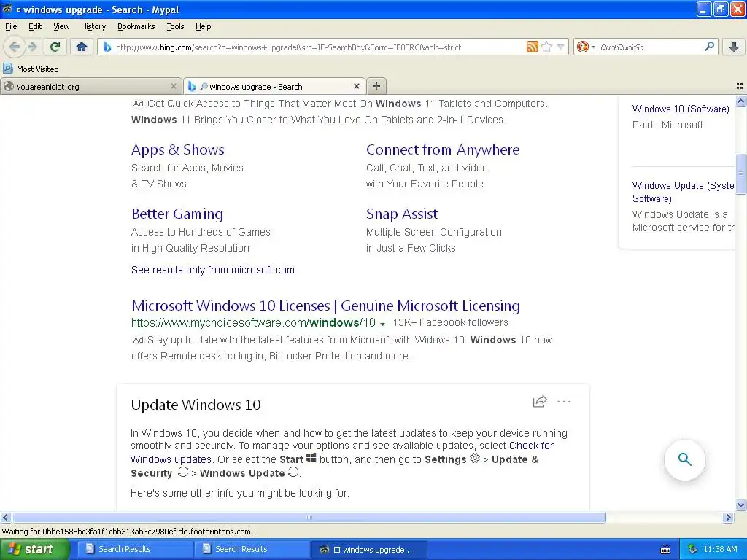Viewport: 747px width, 560px height.
Task: Open the three-dot menu on Update Windows 10 card
Action: pos(564,402)
